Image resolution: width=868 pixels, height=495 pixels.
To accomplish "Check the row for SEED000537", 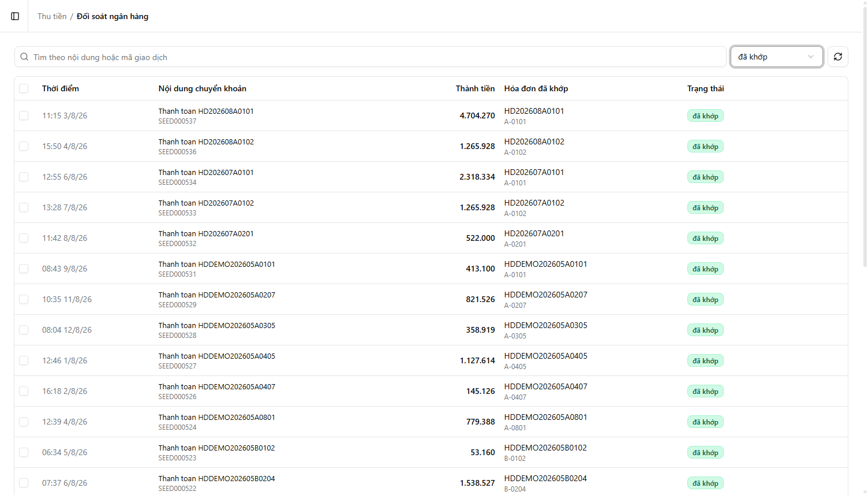I will pos(24,116).
